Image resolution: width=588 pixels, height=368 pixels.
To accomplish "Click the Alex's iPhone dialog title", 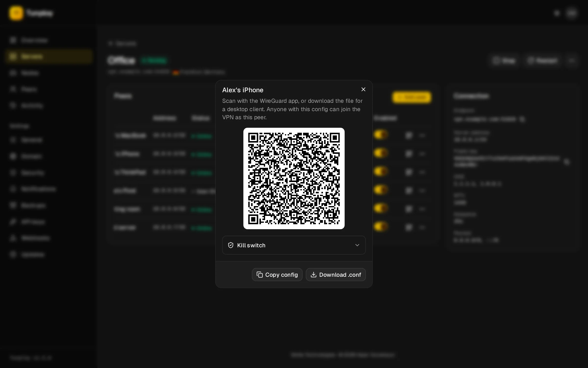I will click(243, 90).
